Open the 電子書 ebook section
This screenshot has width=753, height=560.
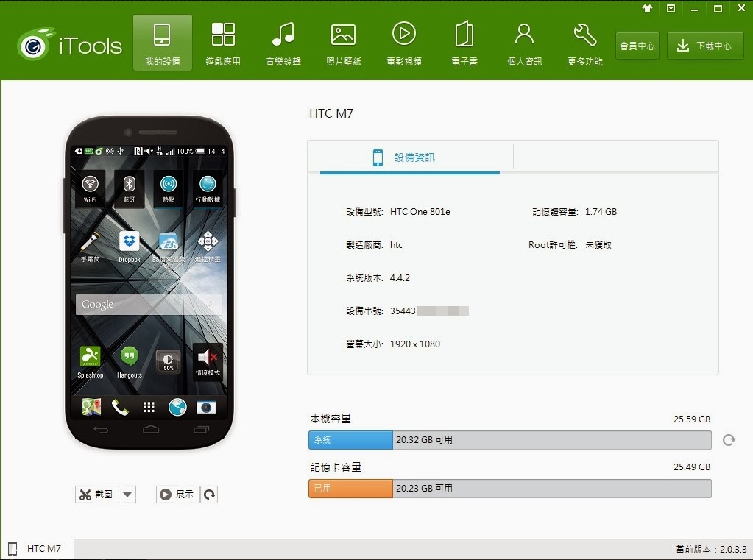[x=464, y=42]
